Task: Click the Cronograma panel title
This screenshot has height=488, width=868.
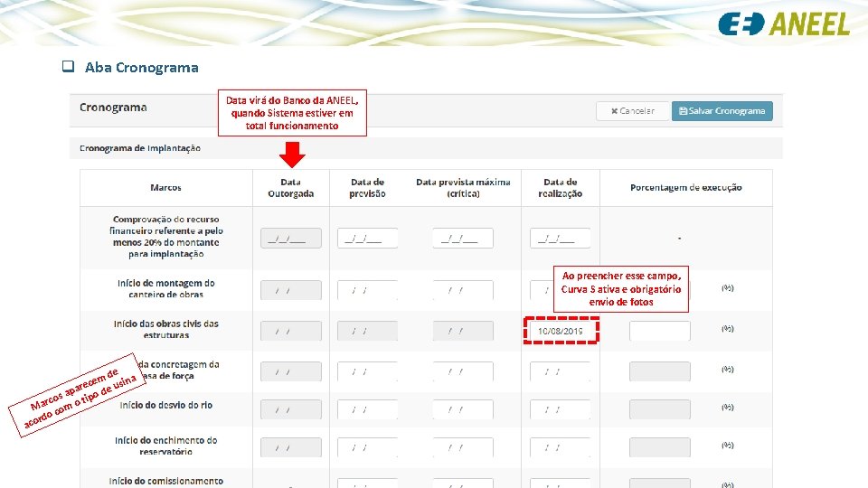Action: (113, 108)
